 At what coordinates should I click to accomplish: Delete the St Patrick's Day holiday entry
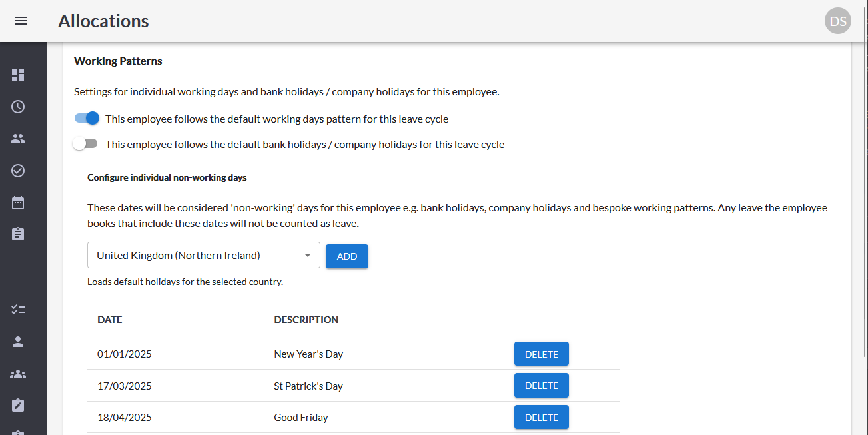[541, 385]
